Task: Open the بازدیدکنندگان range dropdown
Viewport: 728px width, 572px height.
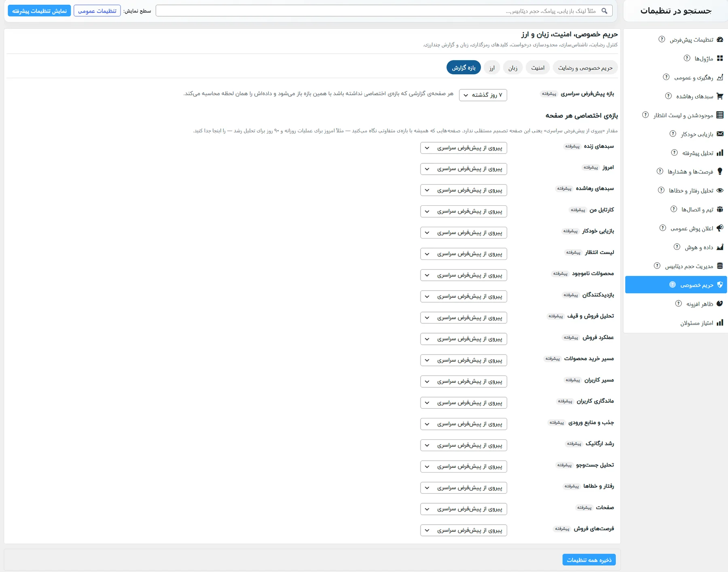Action: pyautogui.click(x=463, y=297)
